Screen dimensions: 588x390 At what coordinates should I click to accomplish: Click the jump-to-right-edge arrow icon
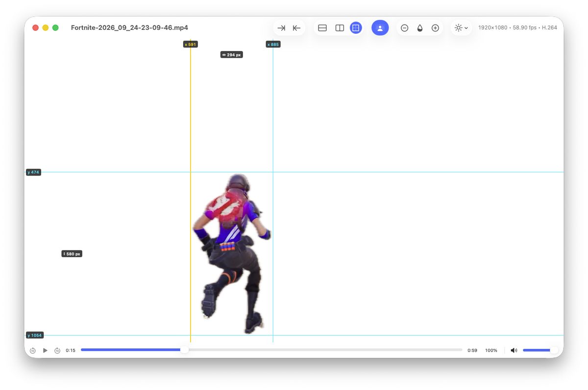point(281,28)
